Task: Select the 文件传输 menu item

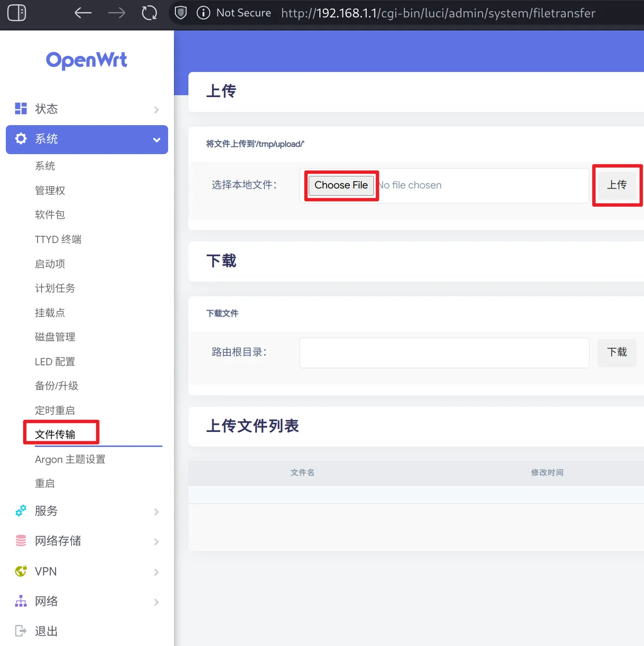Action: point(55,434)
